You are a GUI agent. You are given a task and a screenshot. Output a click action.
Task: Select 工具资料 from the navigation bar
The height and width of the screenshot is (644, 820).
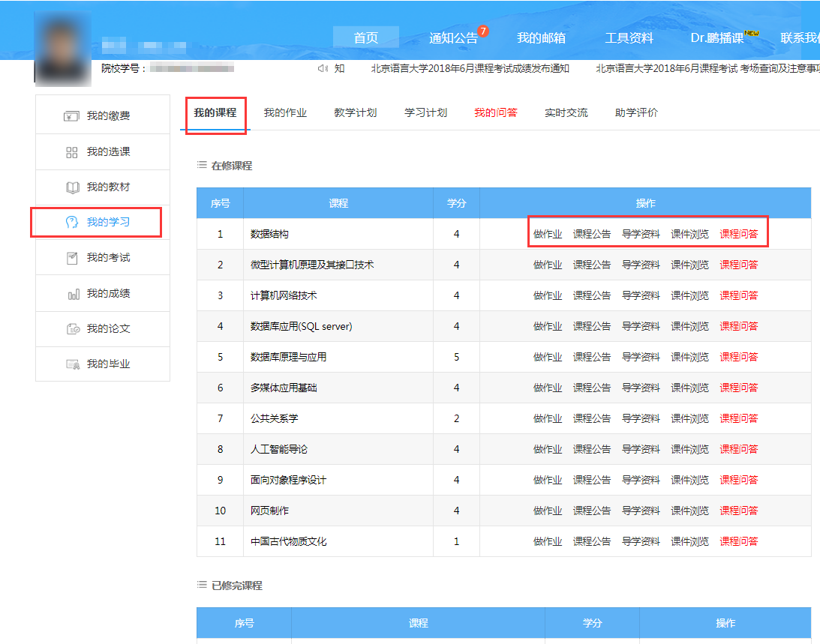(629, 37)
